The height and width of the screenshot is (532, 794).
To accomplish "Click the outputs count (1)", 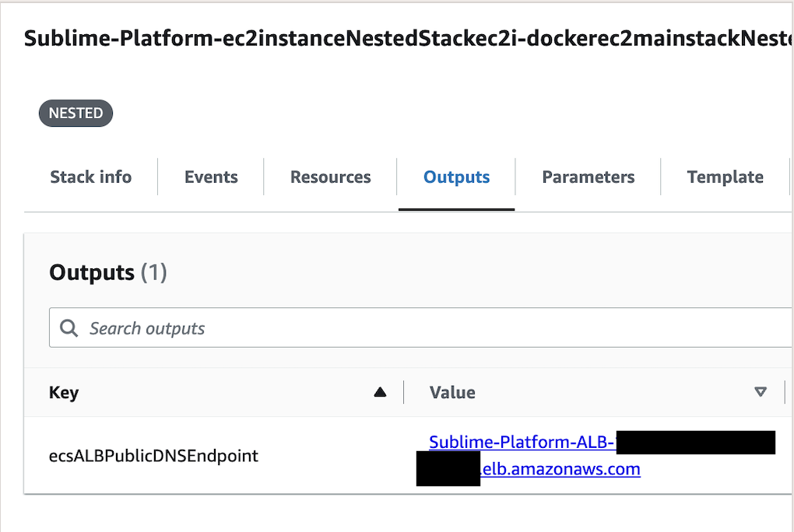I will tap(154, 273).
